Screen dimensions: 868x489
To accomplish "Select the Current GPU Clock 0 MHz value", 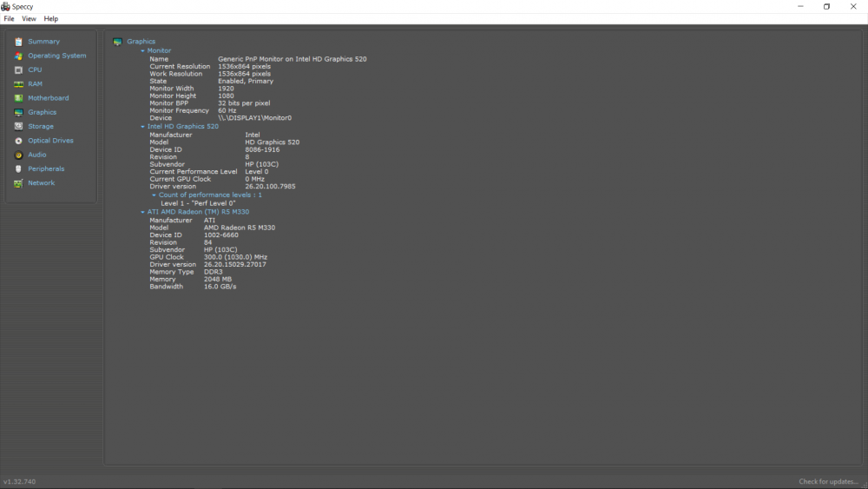I will pos(254,179).
